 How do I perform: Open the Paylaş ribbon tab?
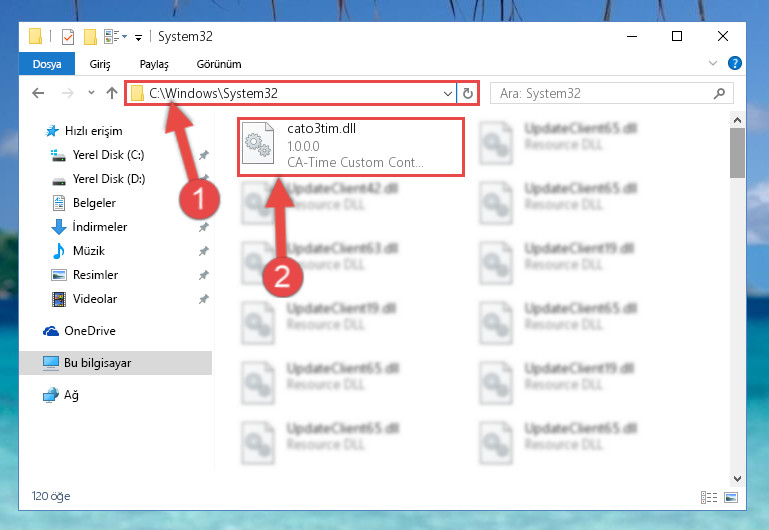pyautogui.click(x=154, y=64)
